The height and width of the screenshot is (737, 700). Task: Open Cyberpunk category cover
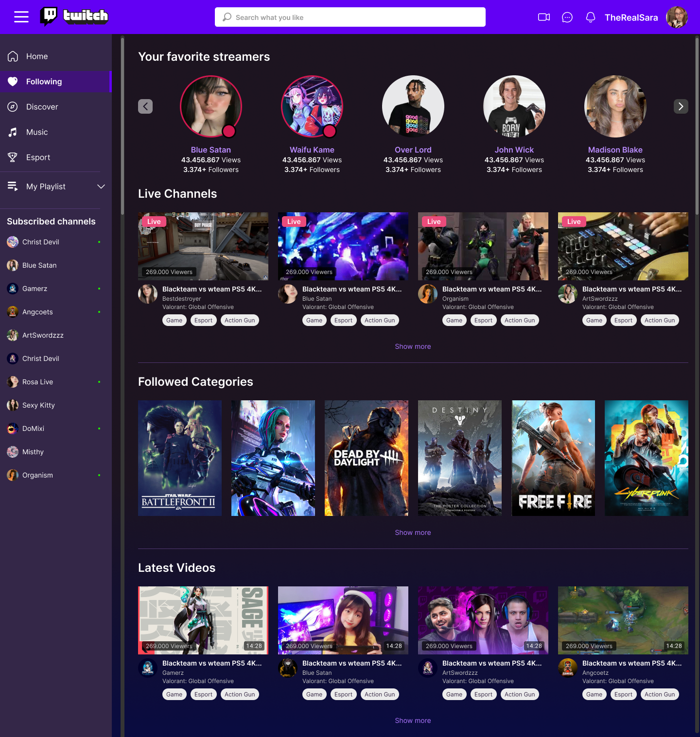point(647,458)
